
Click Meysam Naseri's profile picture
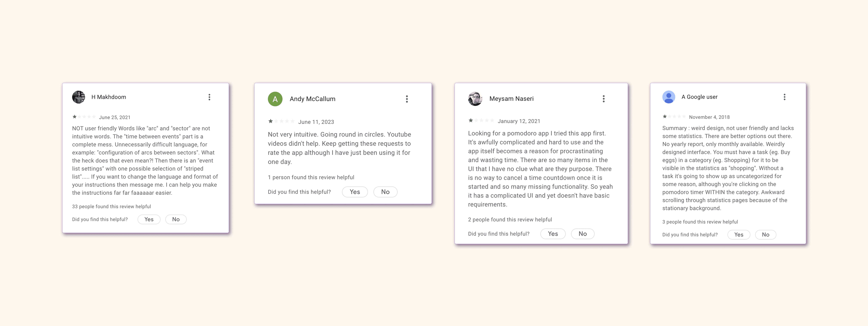tap(475, 99)
